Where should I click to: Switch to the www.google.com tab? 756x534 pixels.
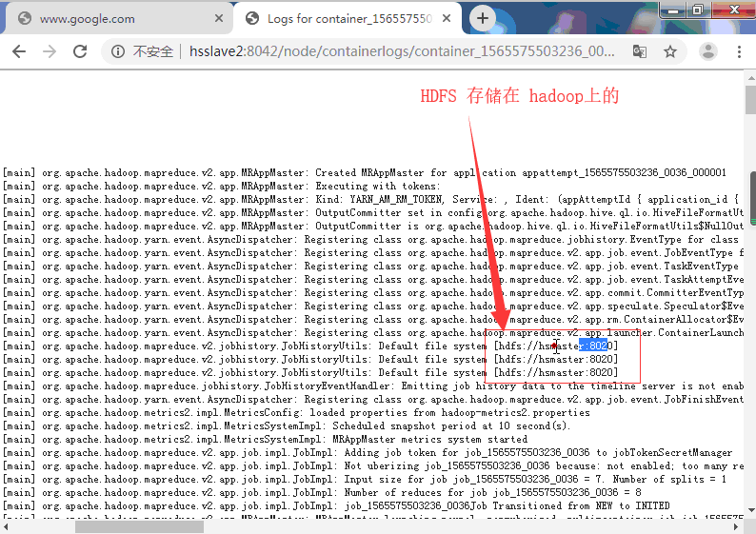point(114,18)
